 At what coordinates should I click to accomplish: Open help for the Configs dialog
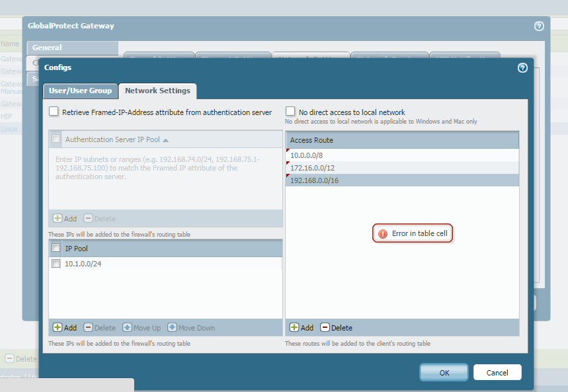(522, 67)
